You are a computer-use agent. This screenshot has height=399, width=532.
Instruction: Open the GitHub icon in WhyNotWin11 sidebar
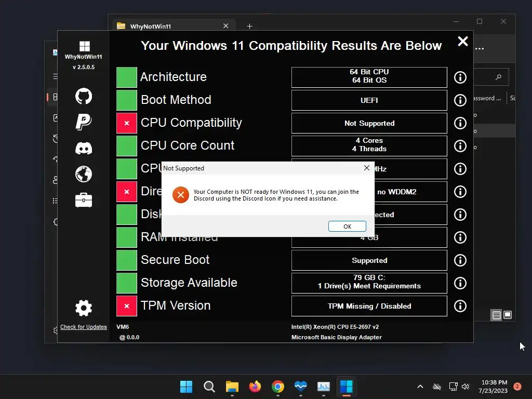click(x=84, y=96)
